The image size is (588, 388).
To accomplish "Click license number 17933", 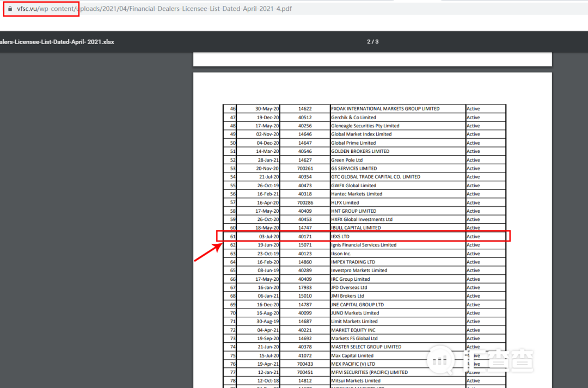I will point(305,287).
